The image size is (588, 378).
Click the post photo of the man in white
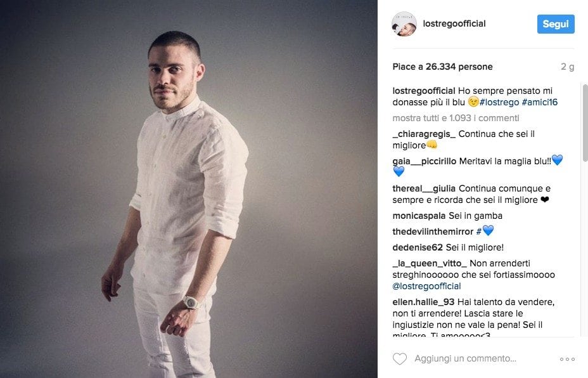click(x=189, y=189)
